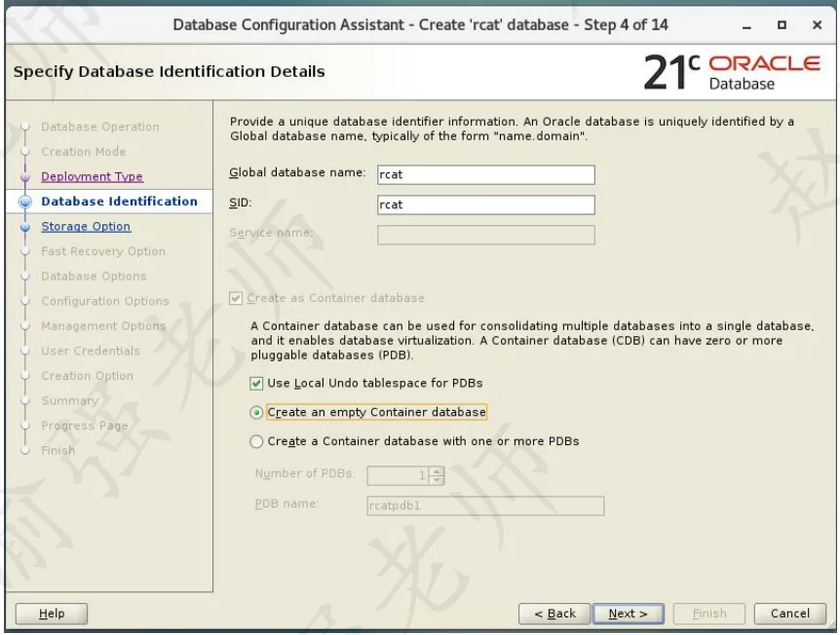Viewport: 840px width, 635px height.
Task: Click the Next button
Action: [x=628, y=614]
